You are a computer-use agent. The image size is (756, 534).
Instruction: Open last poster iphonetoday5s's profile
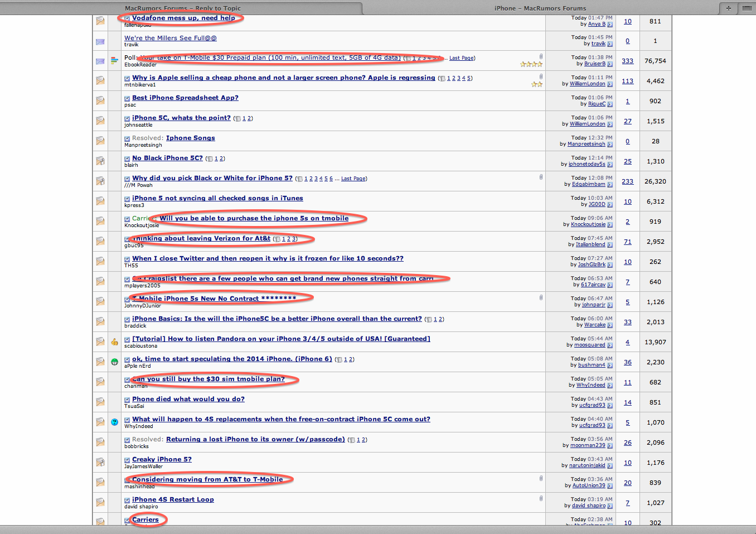pos(587,164)
